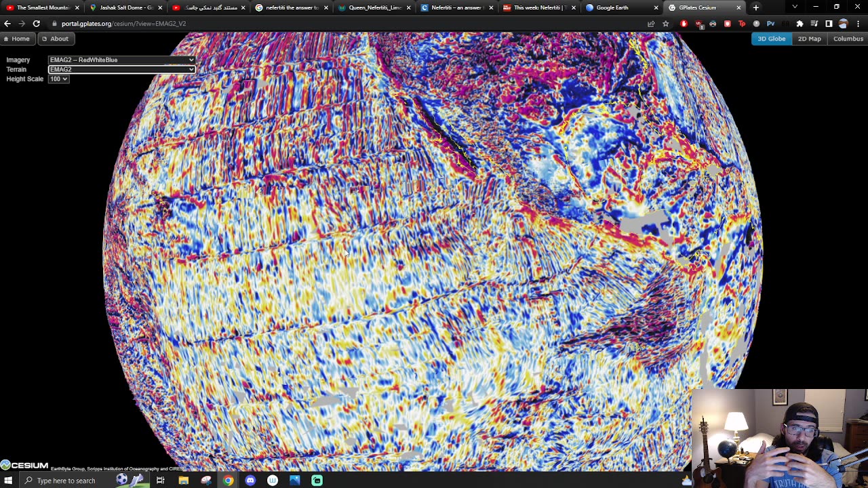
Task: Click the Terrain label text
Action: [x=16, y=69]
